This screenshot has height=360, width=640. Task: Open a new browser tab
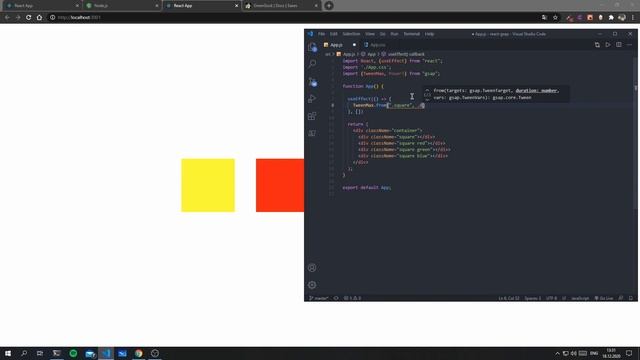coord(329,6)
